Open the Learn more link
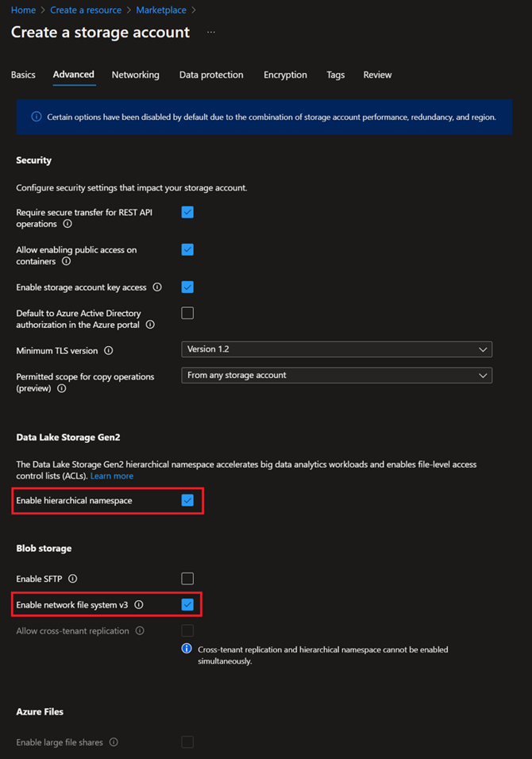The width and height of the screenshot is (532, 759). click(112, 476)
